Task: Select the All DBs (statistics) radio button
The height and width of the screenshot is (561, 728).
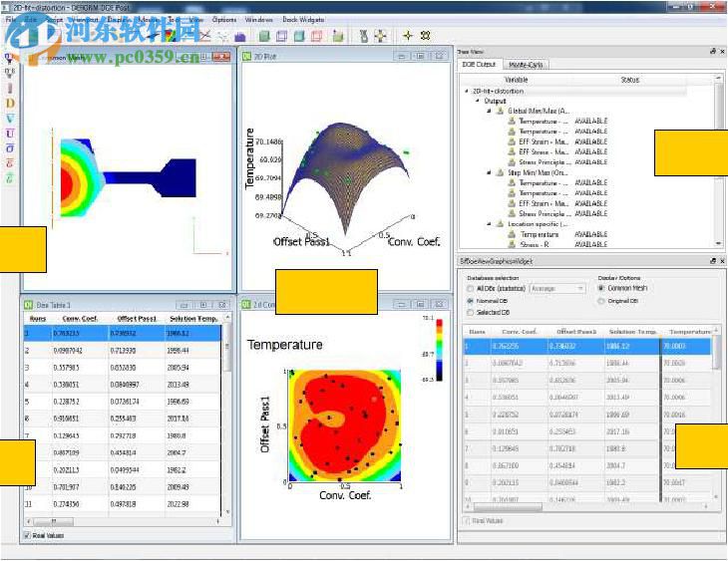Action: pos(470,289)
